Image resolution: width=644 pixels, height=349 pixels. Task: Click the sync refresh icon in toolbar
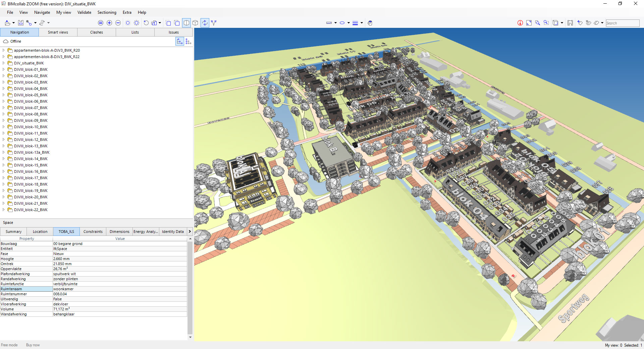pyautogui.click(x=42, y=23)
